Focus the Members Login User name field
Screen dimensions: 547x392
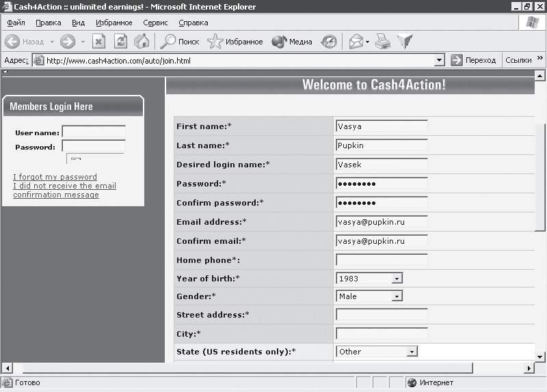coord(94,132)
